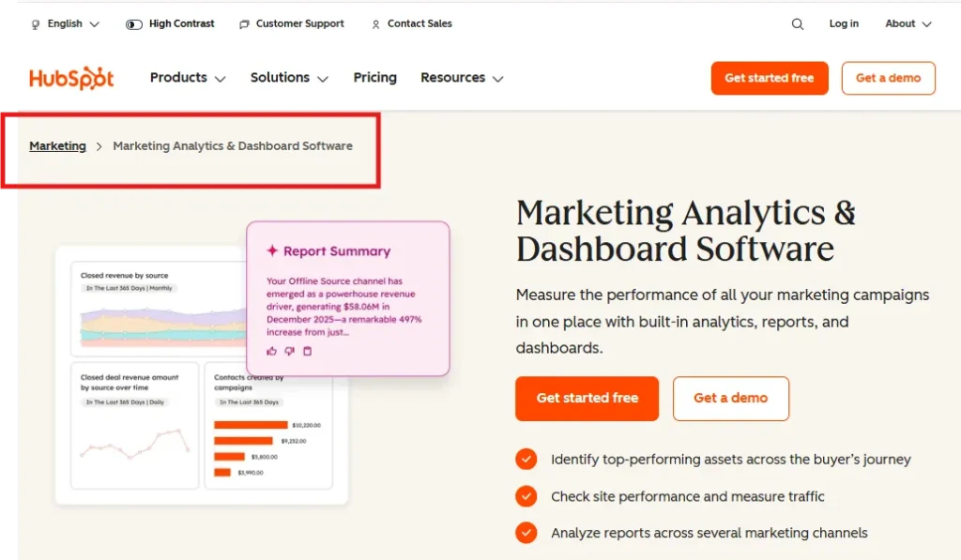Click check icon beside Check site performance
The width and height of the screenshot is (961, 560).
point(526,496)
